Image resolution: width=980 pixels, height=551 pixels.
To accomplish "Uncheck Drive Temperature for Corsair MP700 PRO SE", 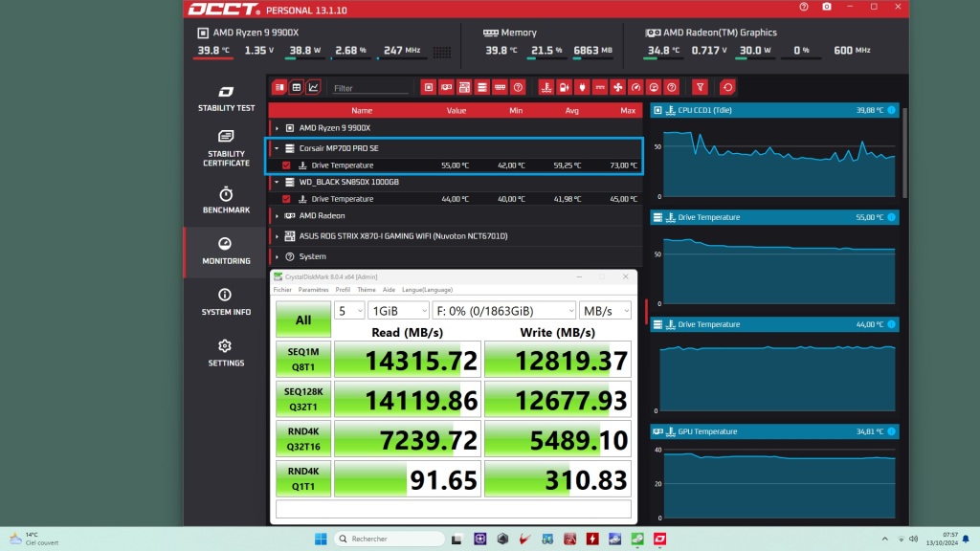I will [285, 165].
